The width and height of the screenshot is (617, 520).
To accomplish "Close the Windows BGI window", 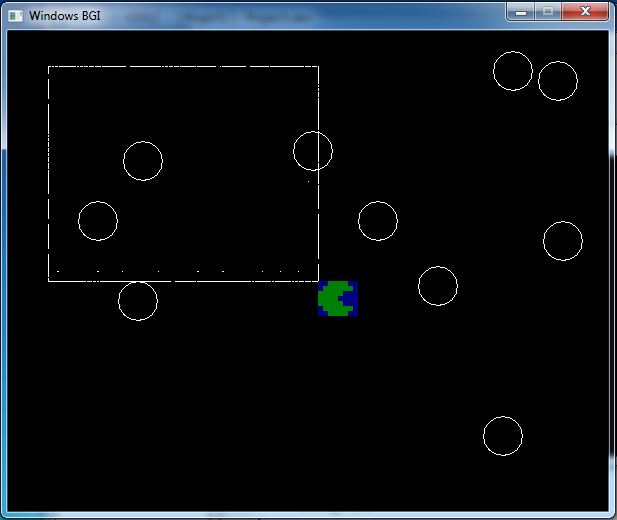I will (x=585, y=11).
